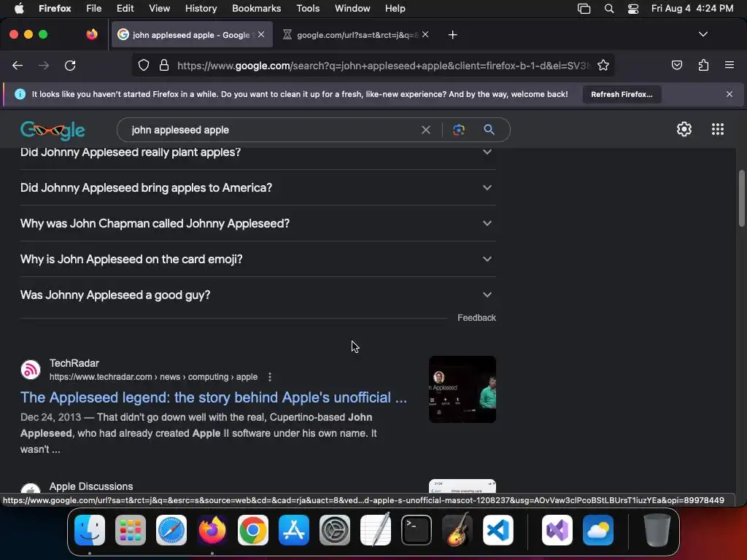Go back to the previous page
This screenshot has height=560, width=747.
[18, 65]
